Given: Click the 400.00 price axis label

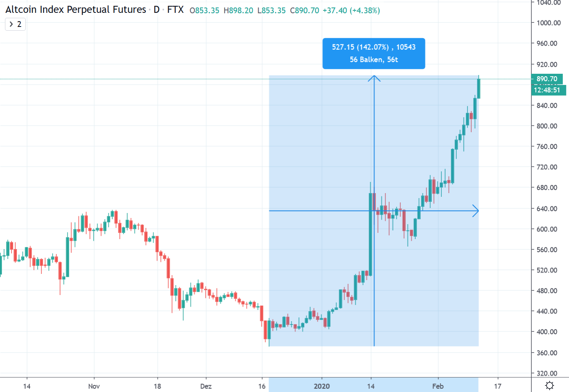Looking at the screenshot, I should (x=547, y=332).
